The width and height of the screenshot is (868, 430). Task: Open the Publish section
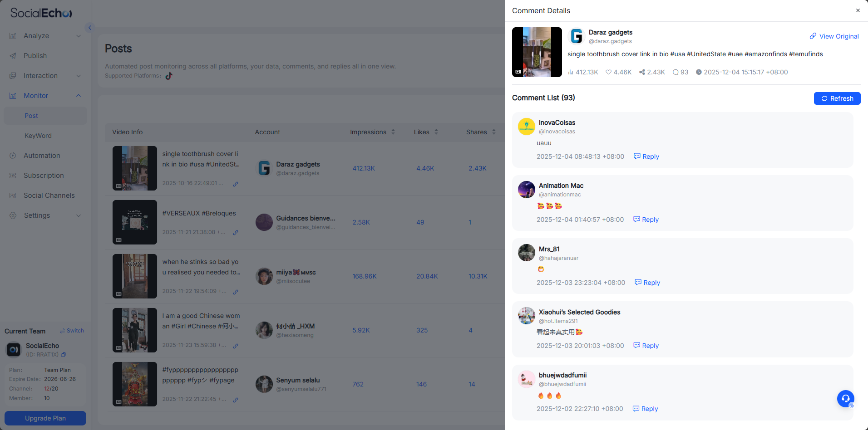click(45, 56)
